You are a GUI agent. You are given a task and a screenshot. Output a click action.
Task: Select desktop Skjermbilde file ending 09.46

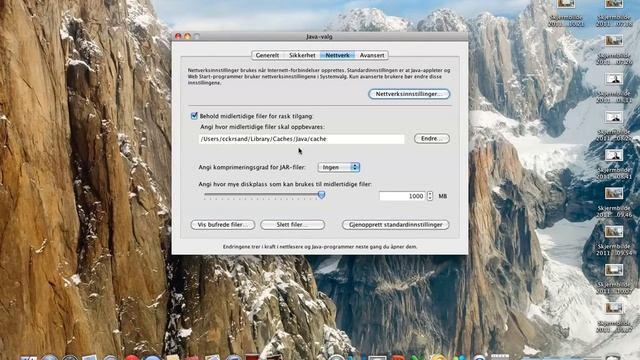pyautogui.click(x=614, y=202)
